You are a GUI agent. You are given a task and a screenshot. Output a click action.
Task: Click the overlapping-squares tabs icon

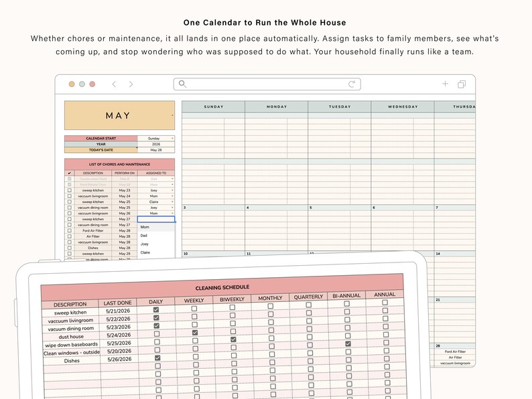[462, 84]
